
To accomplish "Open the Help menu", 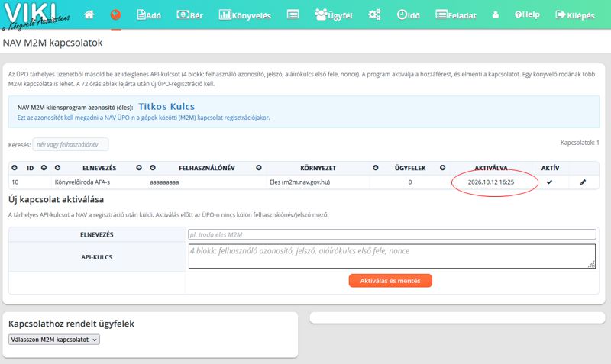I will tap(527, 14).
